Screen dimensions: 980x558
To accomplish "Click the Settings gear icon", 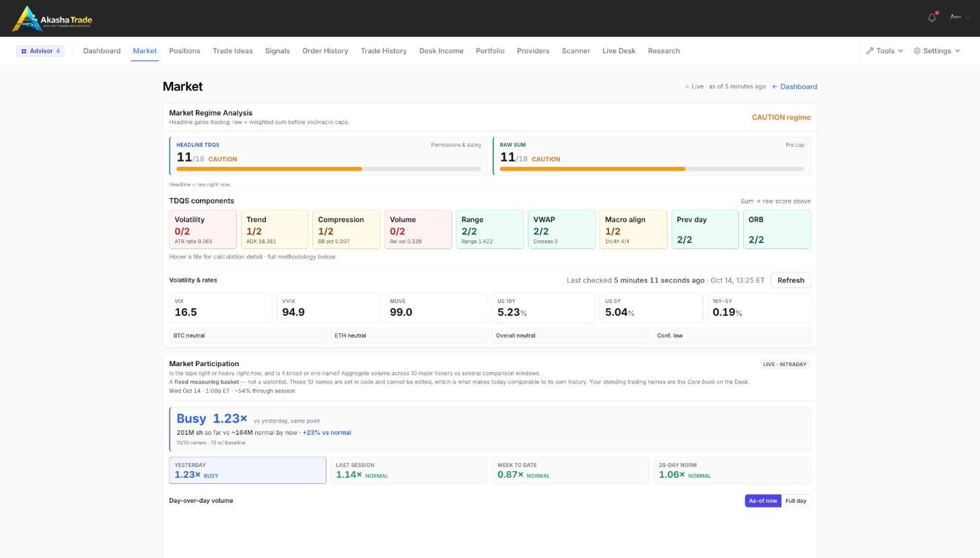I will pyautogui.click(x=917, y=51).
